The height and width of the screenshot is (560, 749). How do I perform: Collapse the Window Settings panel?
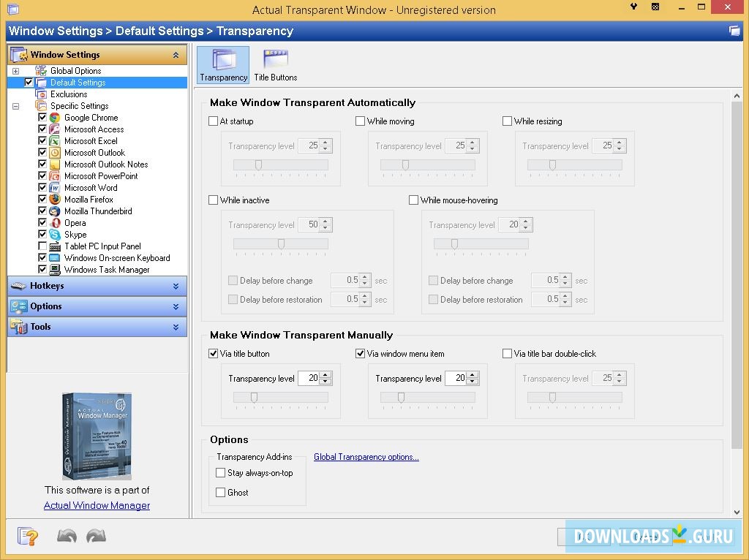(176, 55)
